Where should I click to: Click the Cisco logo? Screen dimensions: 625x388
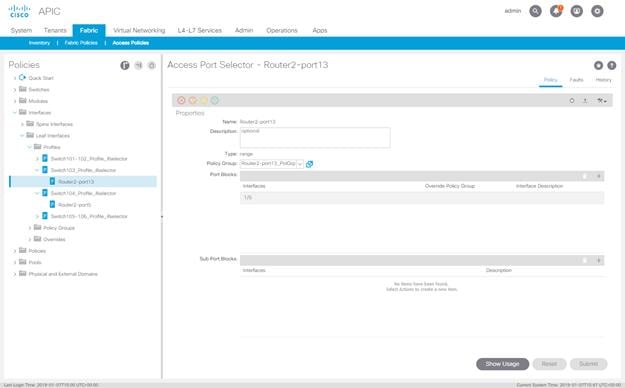tap(19, 11)
